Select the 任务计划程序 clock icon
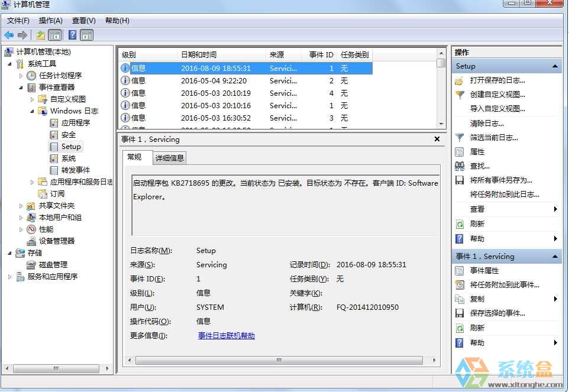 tap(31, 76)
